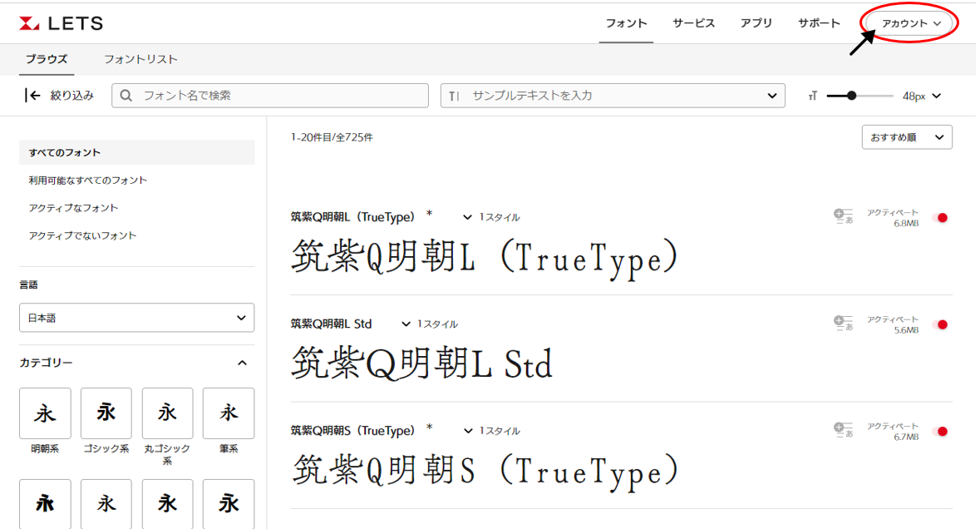The width and height of the screenshot is (980, 529).
Task: Click the 筑紫Q明朝L Std font name
Action: point(332,324)
